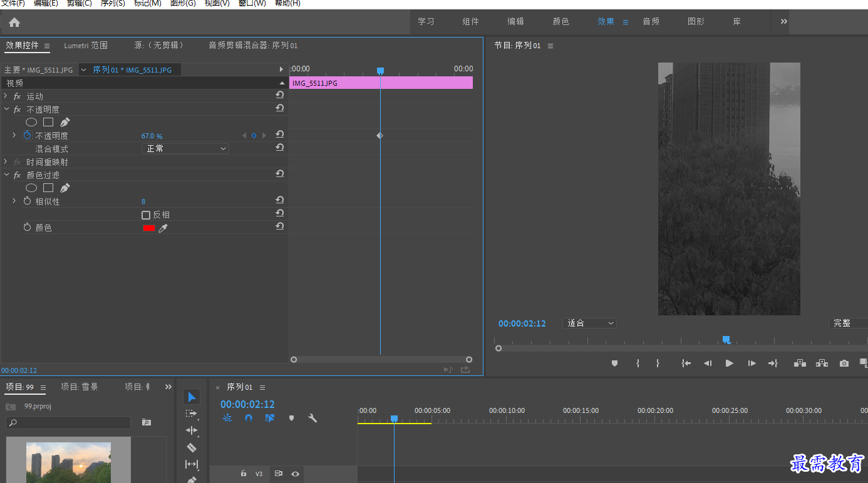Image resolution: width=868 pixels, height=483 pixels.
Task: Step forward one frame in program monitor
Action: (752, 364)
